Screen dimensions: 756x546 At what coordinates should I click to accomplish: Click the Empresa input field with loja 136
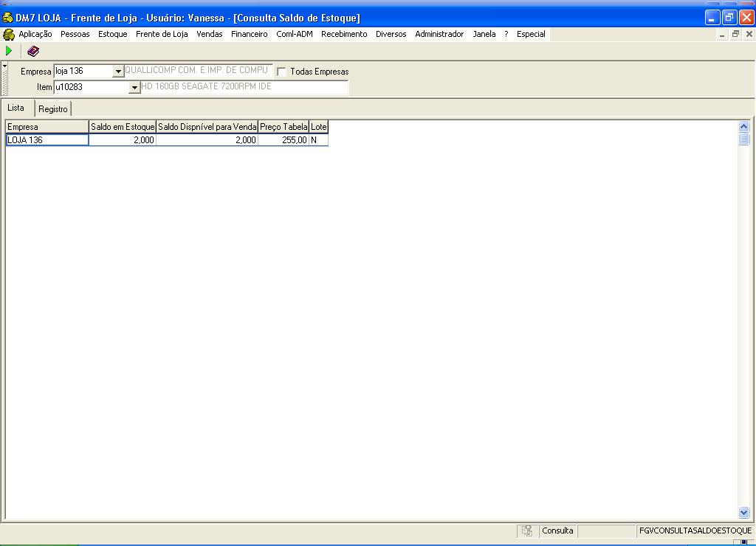click(x=83, y=71)
